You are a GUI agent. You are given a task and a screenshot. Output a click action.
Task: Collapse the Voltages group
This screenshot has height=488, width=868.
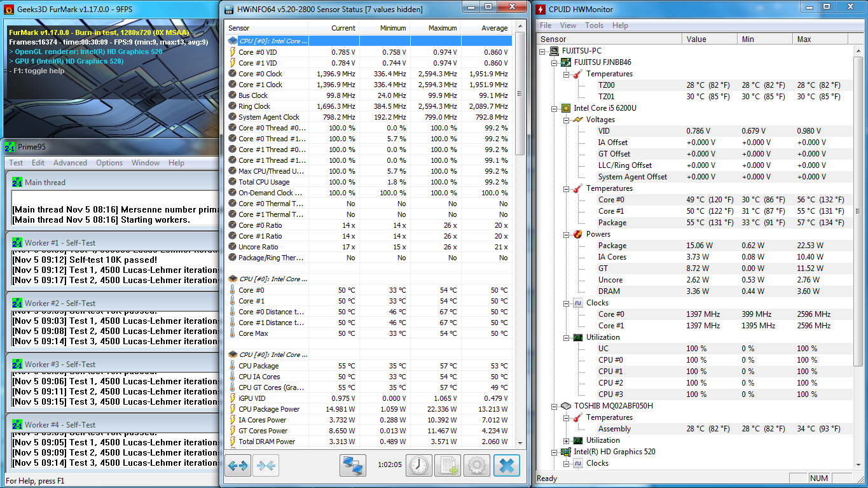[566, 120]
